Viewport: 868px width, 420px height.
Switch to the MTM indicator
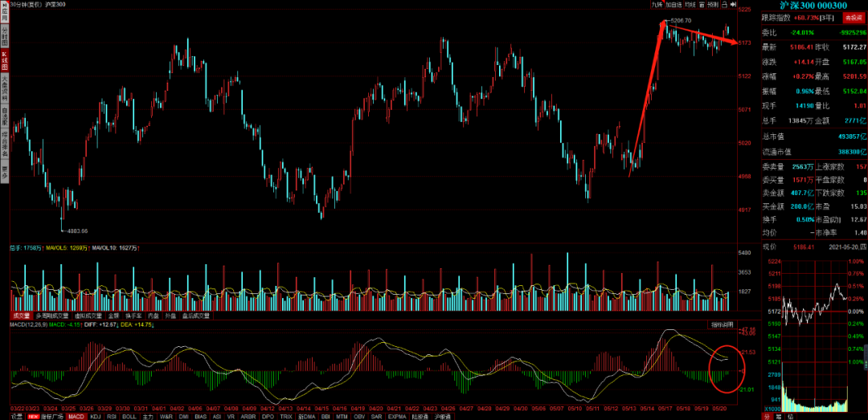click(x=342, y=416)
